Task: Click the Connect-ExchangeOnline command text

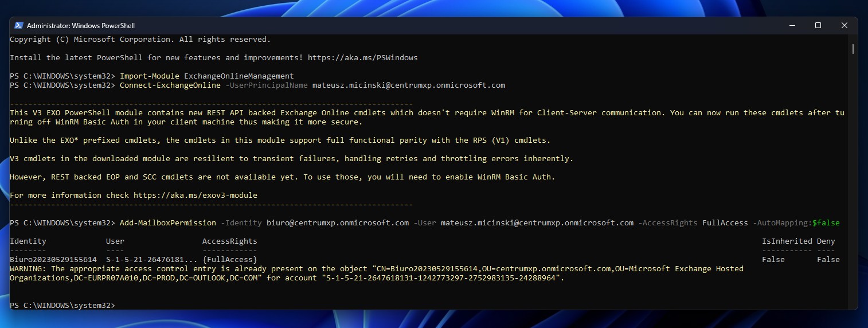Action: [x=170, y=85]
